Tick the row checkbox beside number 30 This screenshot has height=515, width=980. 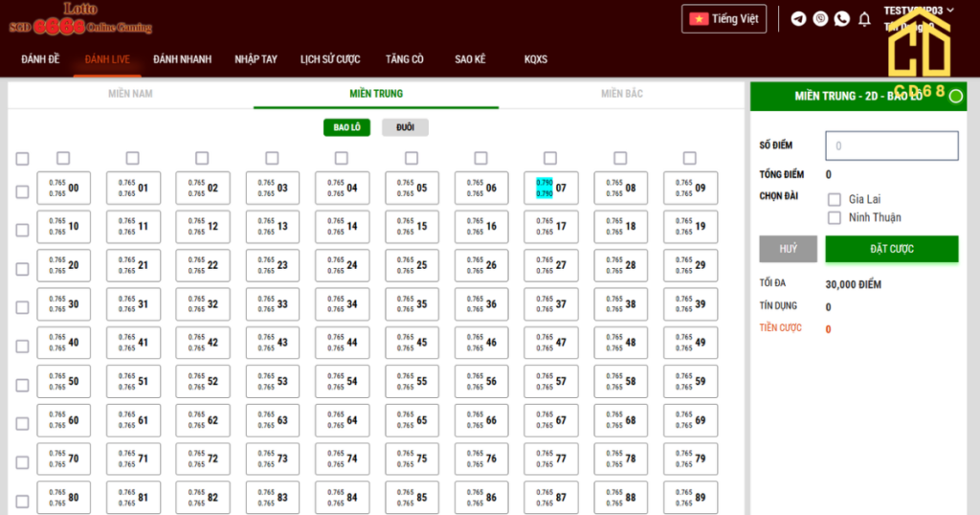(x=23, y=307)
